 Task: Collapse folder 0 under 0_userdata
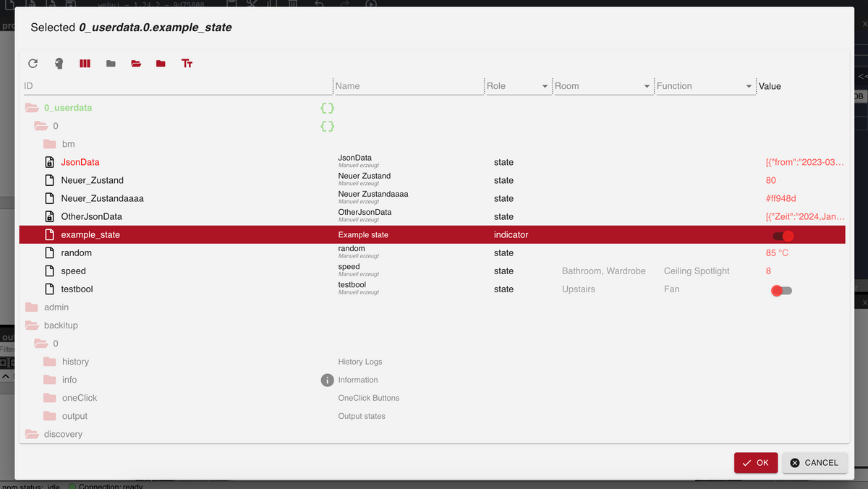click(41, 126)
